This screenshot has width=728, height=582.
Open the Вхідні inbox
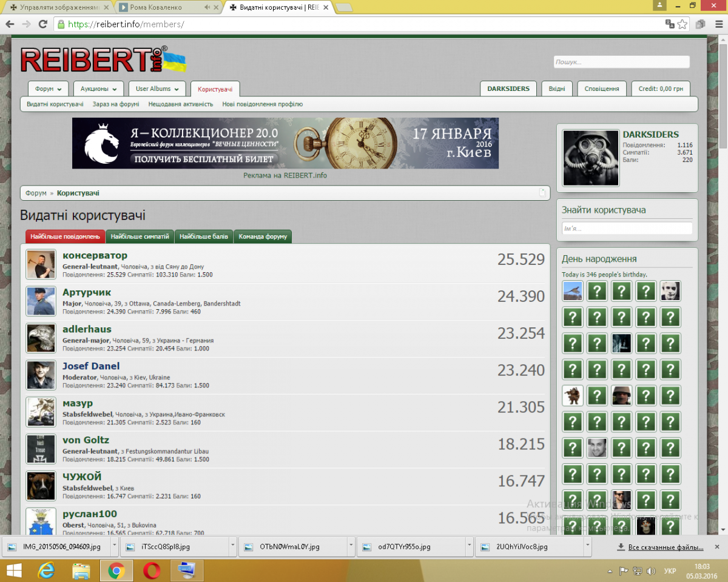coord(557,89)
